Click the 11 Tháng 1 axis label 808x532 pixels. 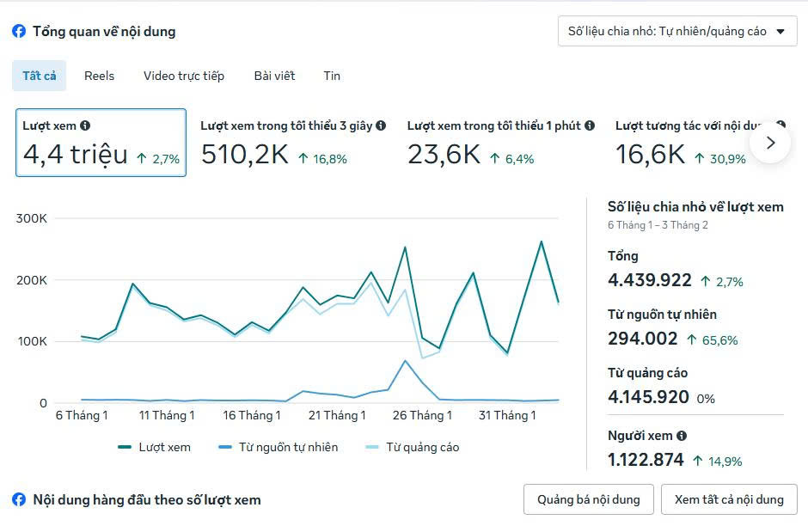click(x=167, y=415)
